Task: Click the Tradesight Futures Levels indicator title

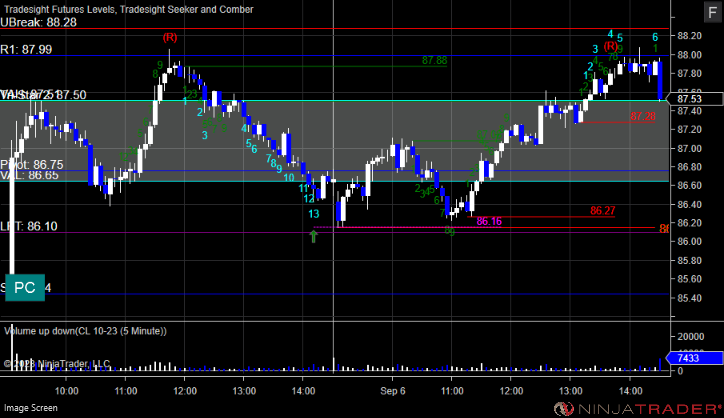Action: [128, 9]
